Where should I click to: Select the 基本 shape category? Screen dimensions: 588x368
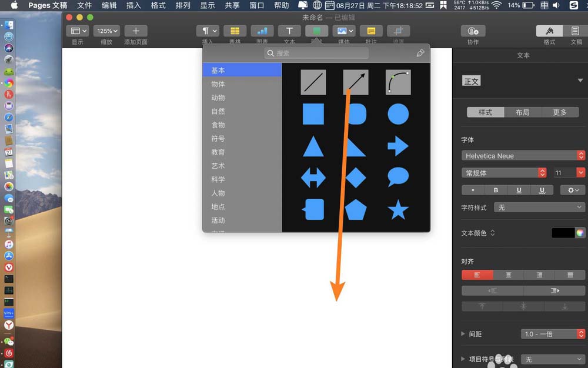242,70
